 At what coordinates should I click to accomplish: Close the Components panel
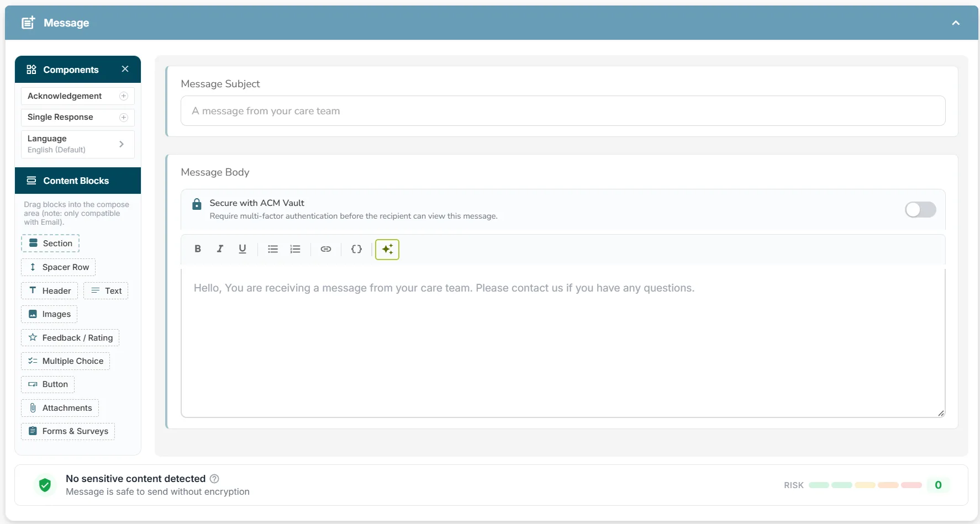125,69
